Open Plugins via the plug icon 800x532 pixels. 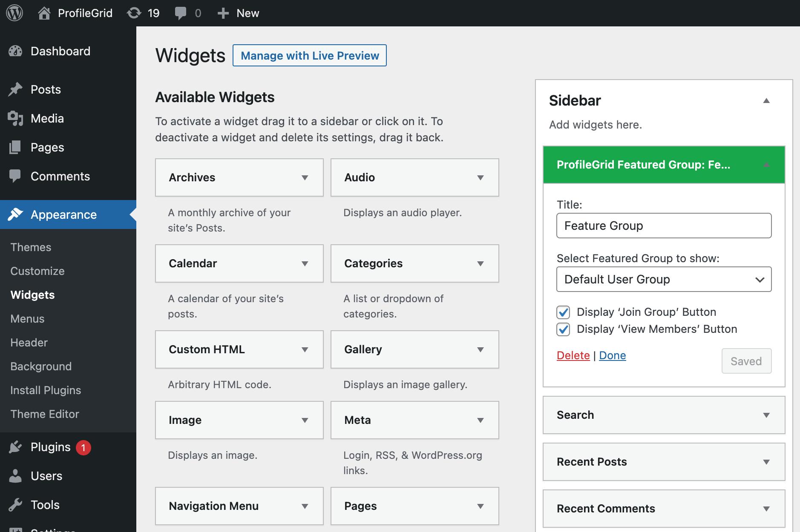click(15, 447)
